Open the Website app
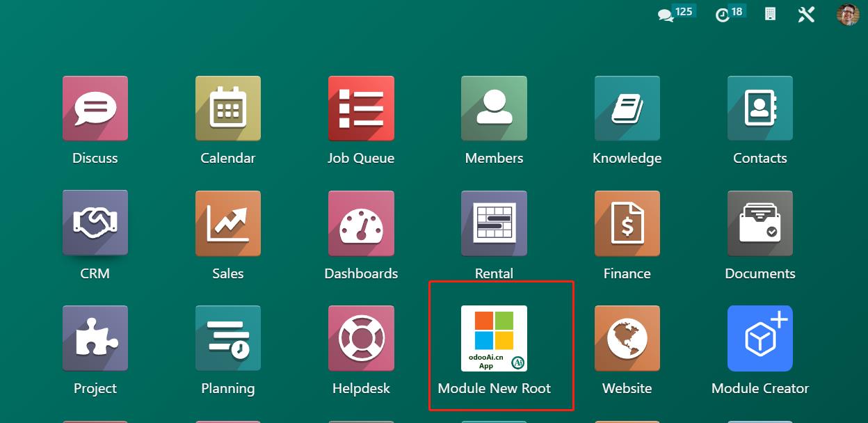The height and width of the screenshot is (423, 868). (x=627, y=338)
